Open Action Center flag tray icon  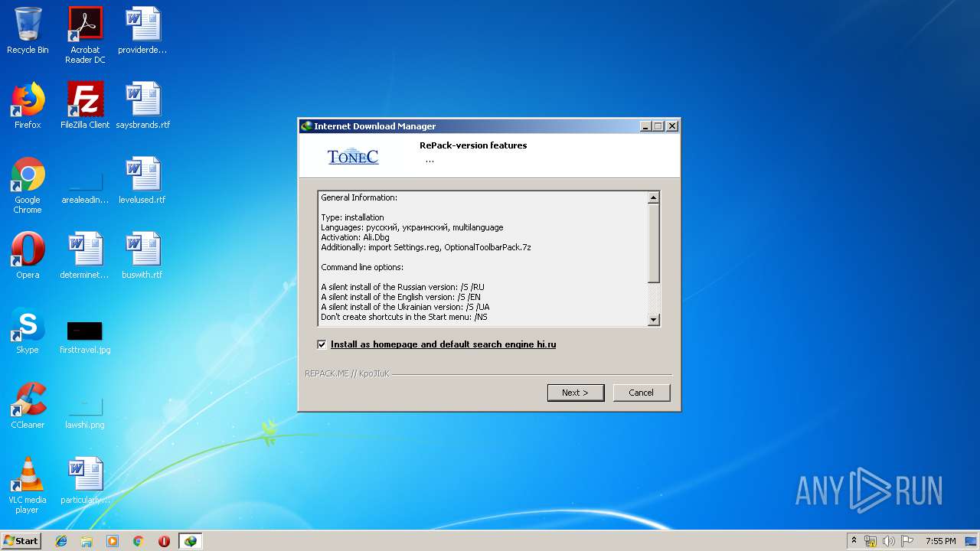[907, 541]
